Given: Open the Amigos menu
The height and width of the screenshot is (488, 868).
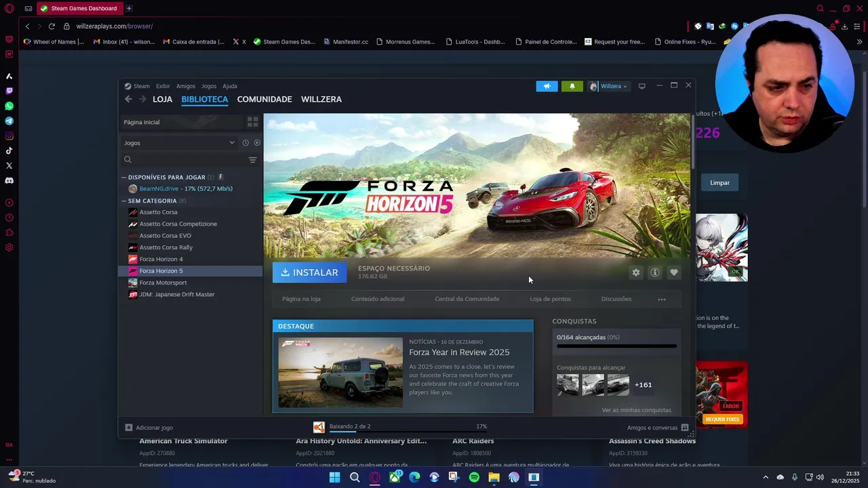Looking at the screenshot, I should [186, 86].
